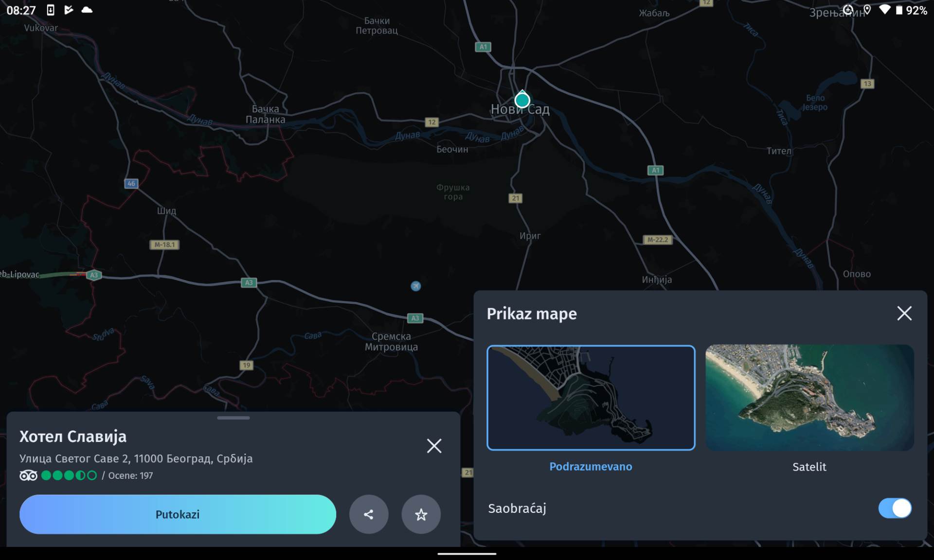Screen dimensions: 934x560
Task: Open the Ocene: 197 reviews link
Action: [130, 475]
